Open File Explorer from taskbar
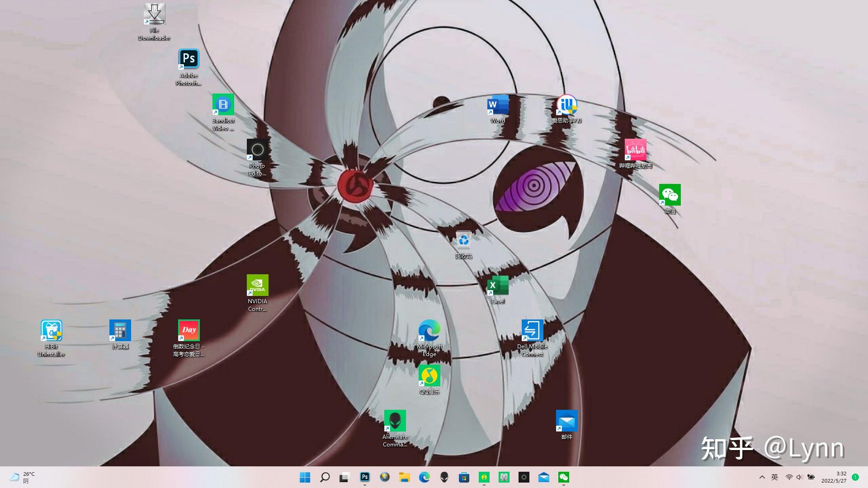 (x=405, y=477)
